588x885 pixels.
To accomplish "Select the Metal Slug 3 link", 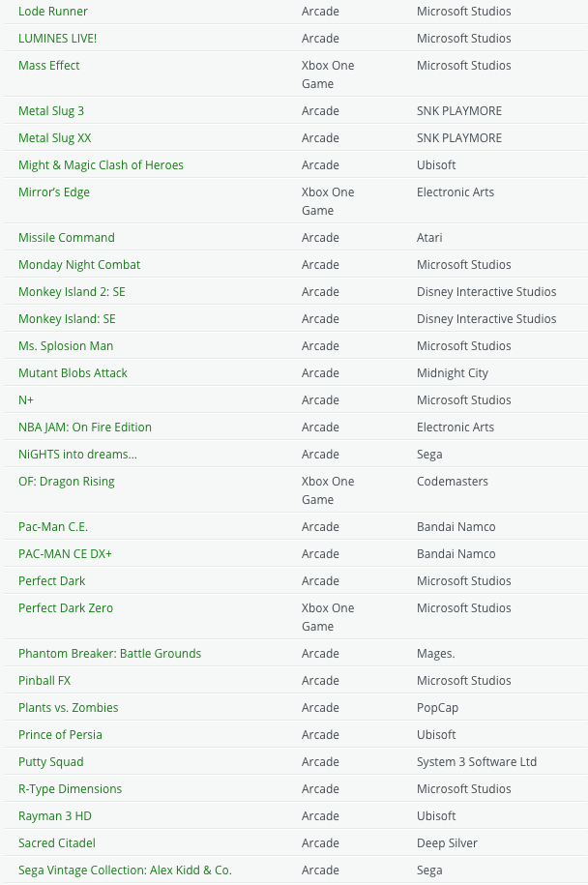I will (50, 110).
